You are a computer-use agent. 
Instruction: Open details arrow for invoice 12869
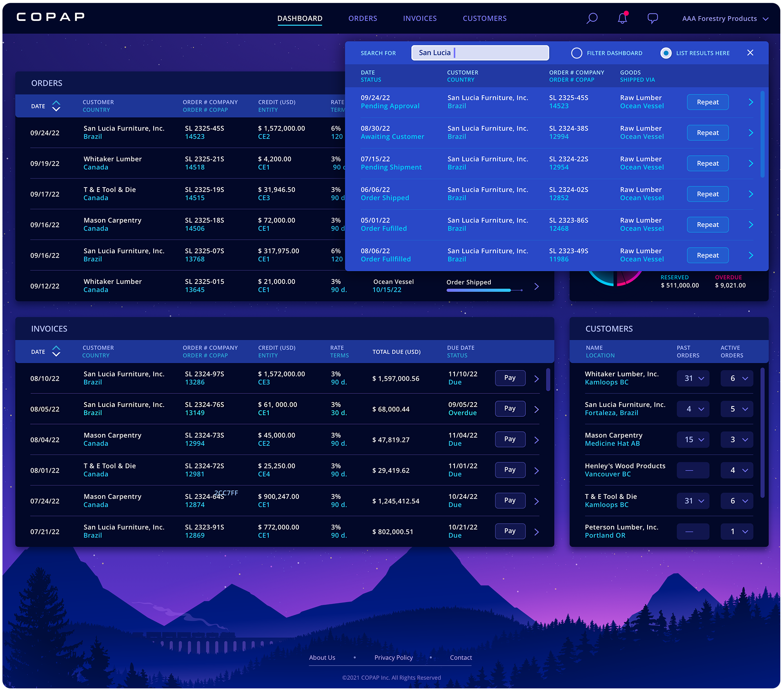(x=537, y=532)
